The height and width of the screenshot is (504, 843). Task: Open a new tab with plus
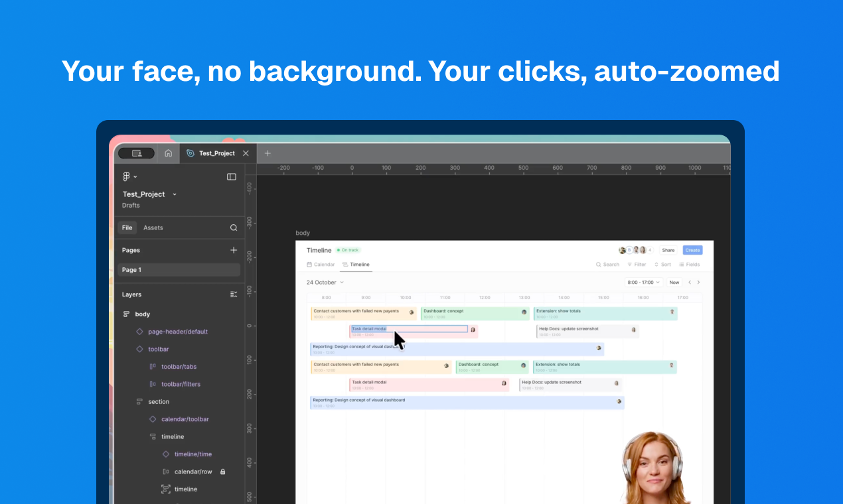click(x=268, y=153)
